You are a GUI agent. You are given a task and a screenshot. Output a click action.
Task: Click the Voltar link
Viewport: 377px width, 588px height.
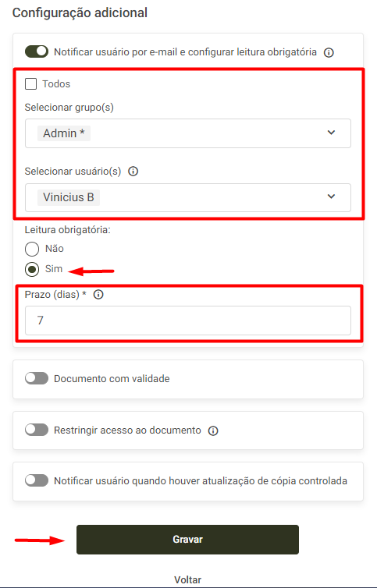pyautogui.click(x=188, y=579)
